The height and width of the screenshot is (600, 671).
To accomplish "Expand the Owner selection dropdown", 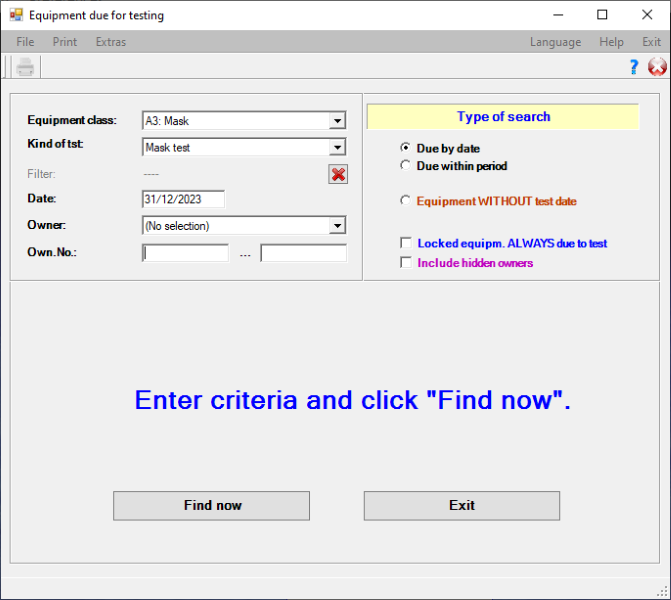I will coord(337,226).
